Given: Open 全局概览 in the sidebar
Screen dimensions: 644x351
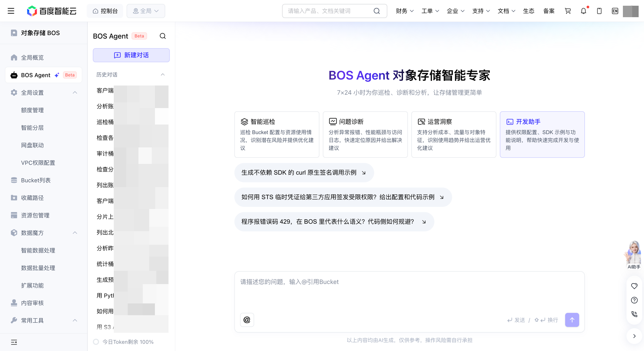Looking at the screenshot, I should coord(44,58).
